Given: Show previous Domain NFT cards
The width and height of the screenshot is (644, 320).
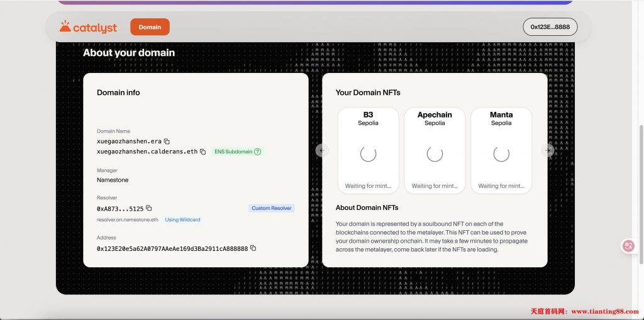Looking at the screenshot, I should 322,150.
